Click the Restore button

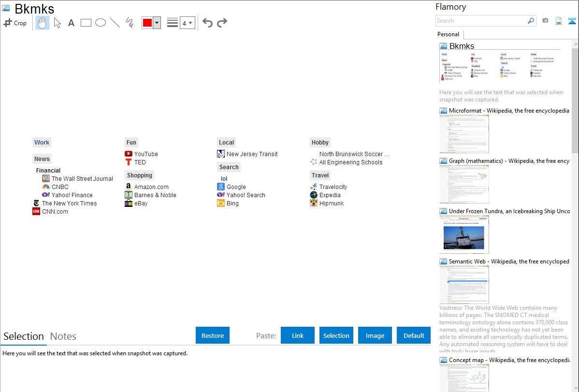[x=213, y=335]
